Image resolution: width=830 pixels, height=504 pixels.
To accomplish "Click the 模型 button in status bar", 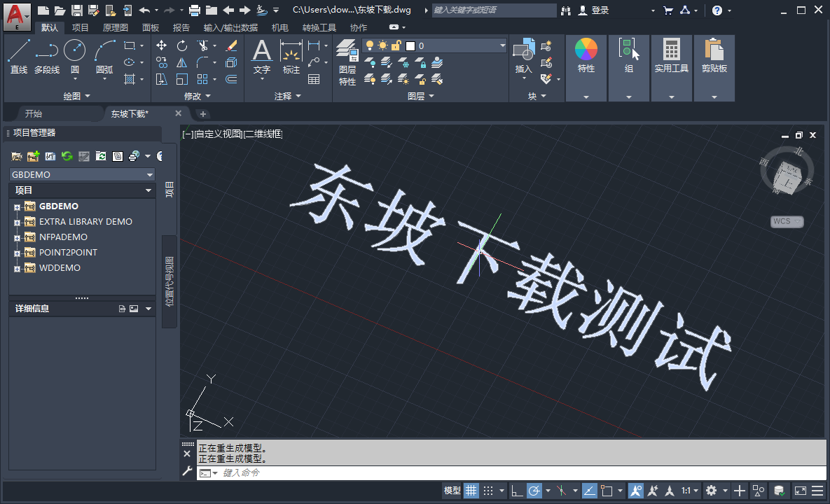I will (x=452, y=490).
